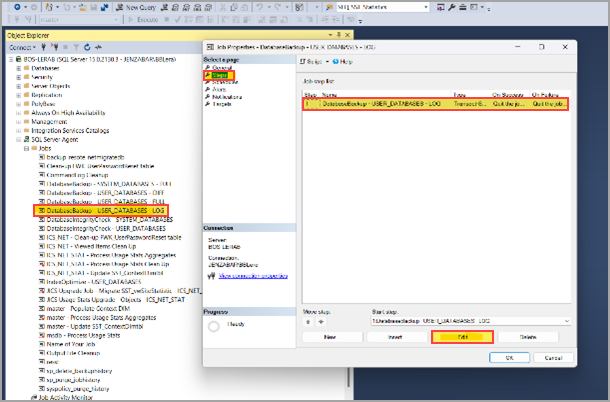Viewport: 610px width, 402px height.
Task: Click the pin icon on Object Explorer header
Action: [339, 35]
